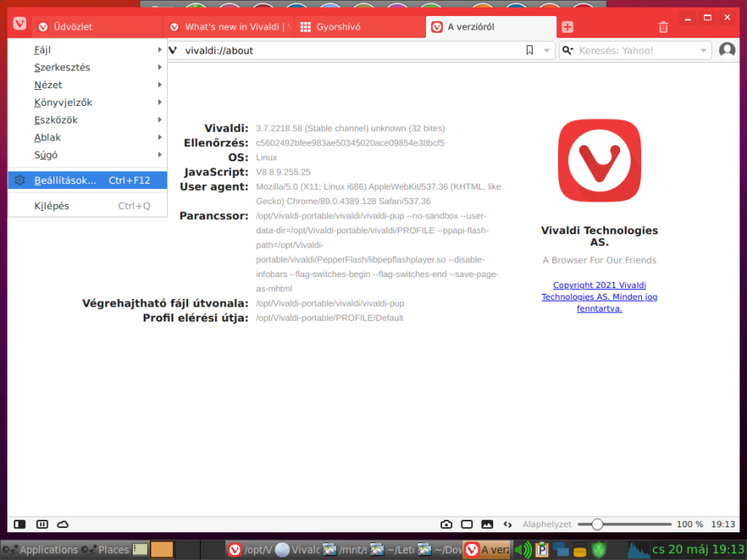Expand the Súgó submenu
Viewport: 747px width, 560px height.
pos(87,154)
